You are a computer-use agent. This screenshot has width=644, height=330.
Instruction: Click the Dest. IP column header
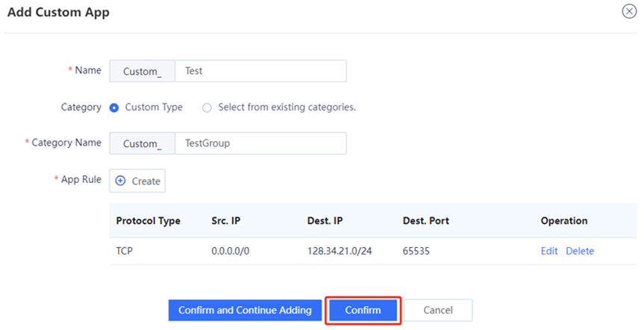click(x=325, y=221)
